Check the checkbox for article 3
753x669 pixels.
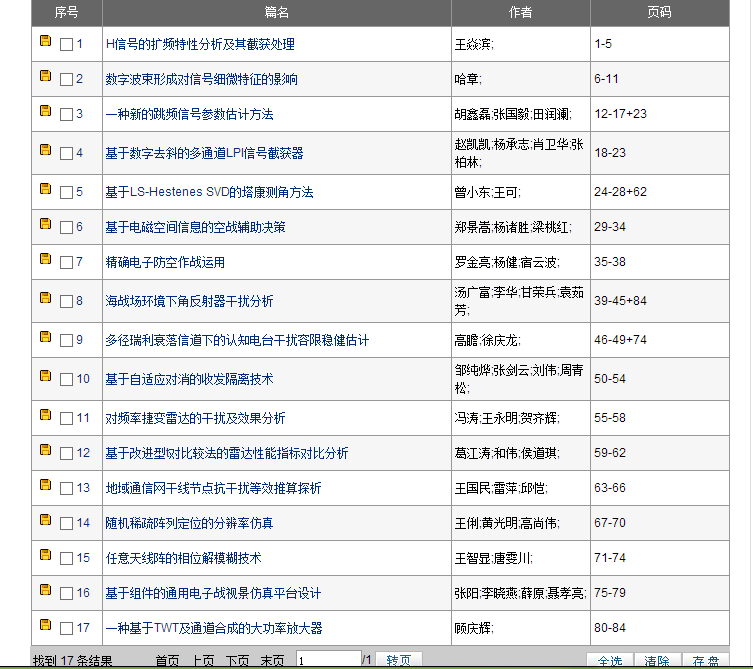(x=66, y=114)
